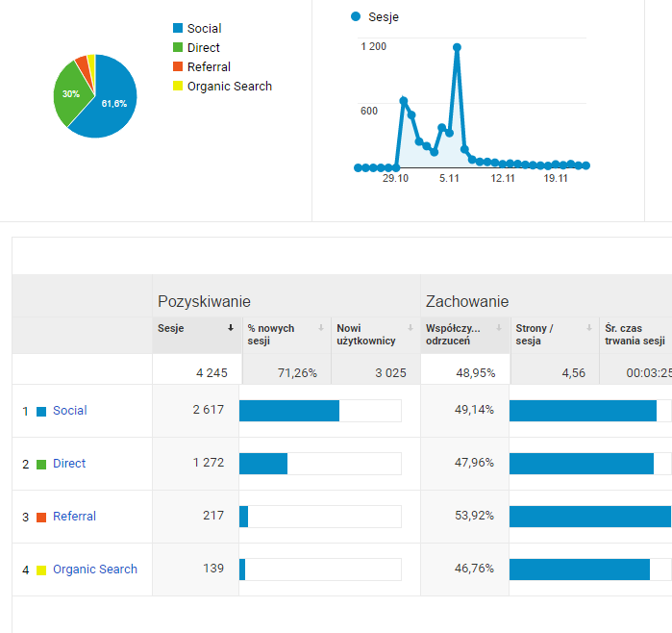This screenshot has width=672, height=633.
Task: Click the Social sessions bar in Pozyskiwanie
Action: [x=289, y=411]
